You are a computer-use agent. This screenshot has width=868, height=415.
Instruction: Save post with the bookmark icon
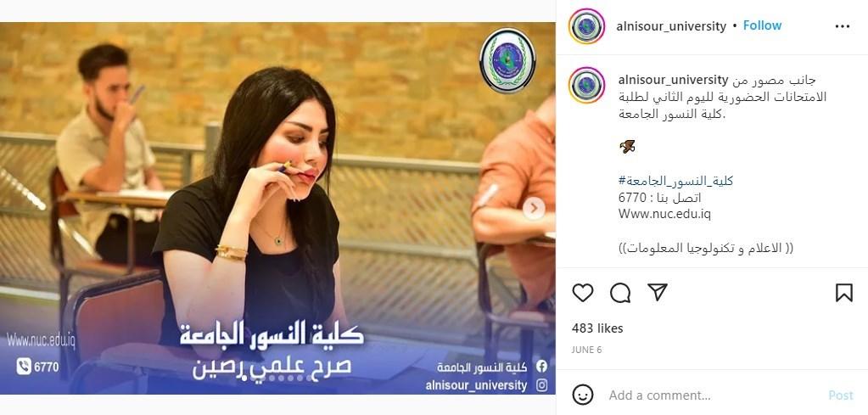click(843, 293)
